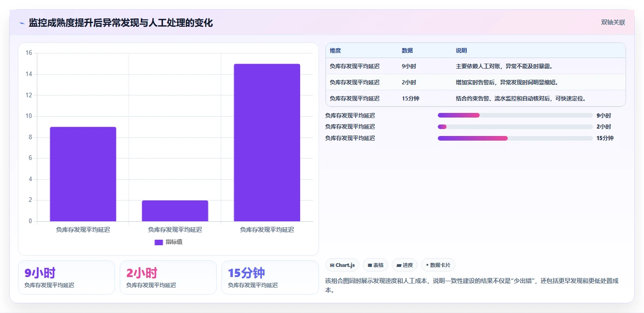Click the lightning icon beside the title

(x=22, y=23)
